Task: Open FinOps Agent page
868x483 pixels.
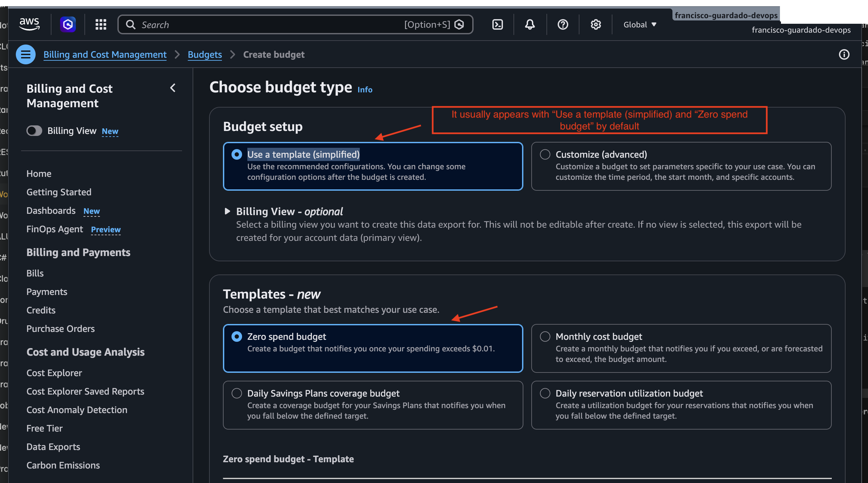Action: click(x=55, y=229)
